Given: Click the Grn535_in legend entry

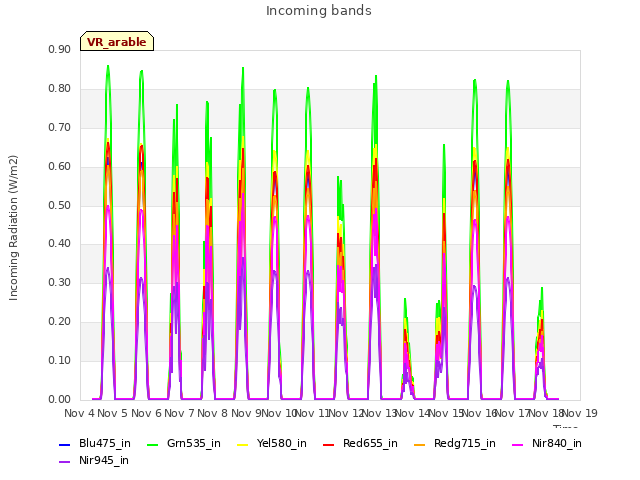Looking at the screenshot, I should 184,443.
